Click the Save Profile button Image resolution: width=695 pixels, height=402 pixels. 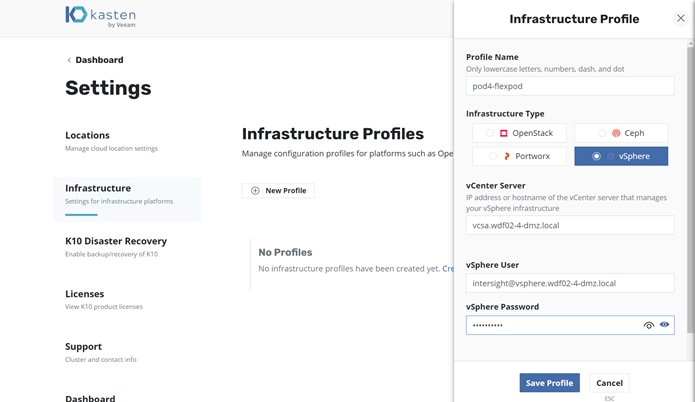coord(550,383)
